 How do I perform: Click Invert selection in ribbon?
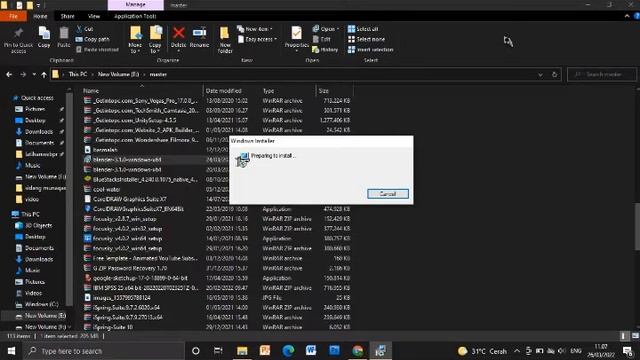click(x=371, y=49)
